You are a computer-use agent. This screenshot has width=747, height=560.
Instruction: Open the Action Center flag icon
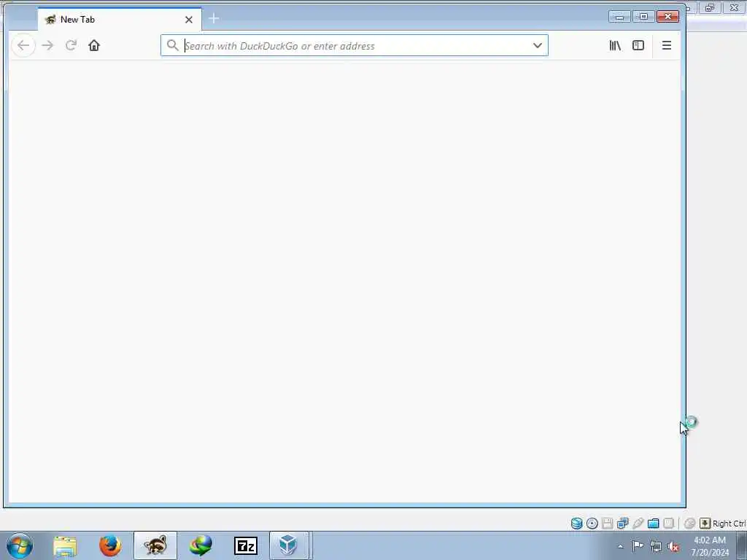638,545
